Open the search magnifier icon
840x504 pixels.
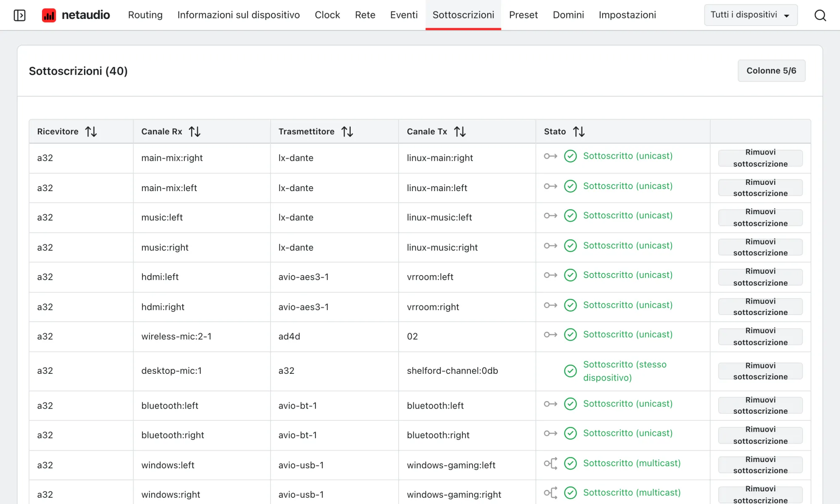(x=820, y=15)
